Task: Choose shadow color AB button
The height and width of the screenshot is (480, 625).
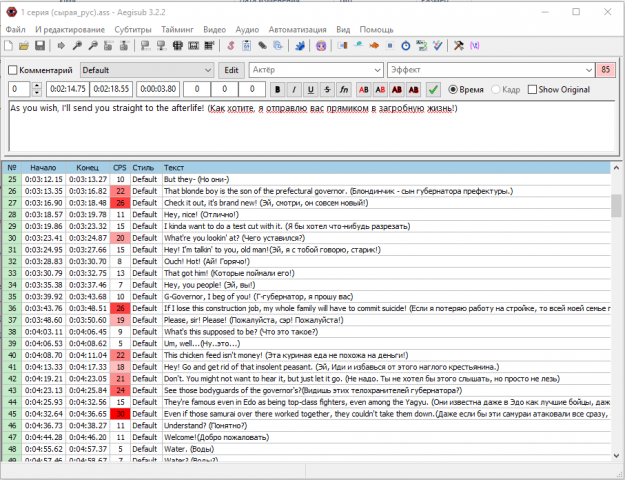Action: (x=413, y=90)
